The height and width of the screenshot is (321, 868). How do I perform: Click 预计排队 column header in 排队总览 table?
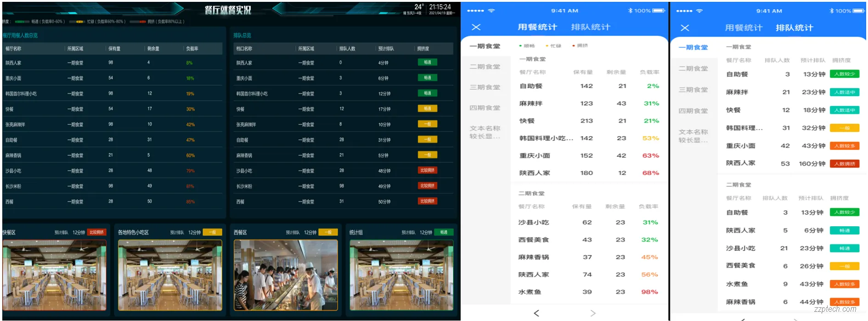coord(386,48)
